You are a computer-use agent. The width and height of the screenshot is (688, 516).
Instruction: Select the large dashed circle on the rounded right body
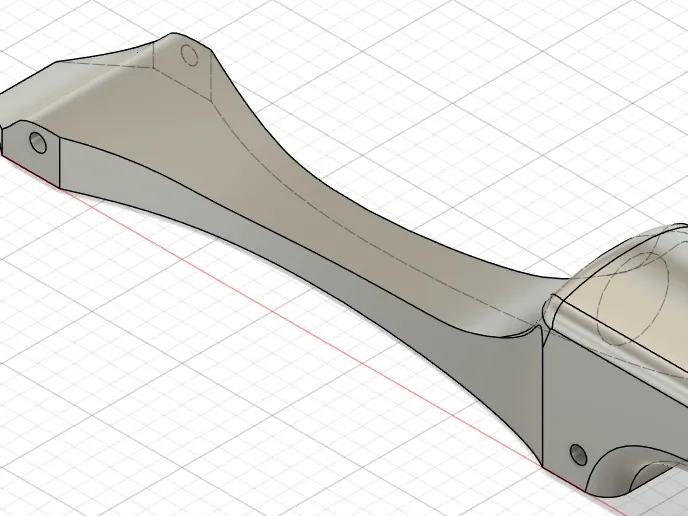click(633, 298)
